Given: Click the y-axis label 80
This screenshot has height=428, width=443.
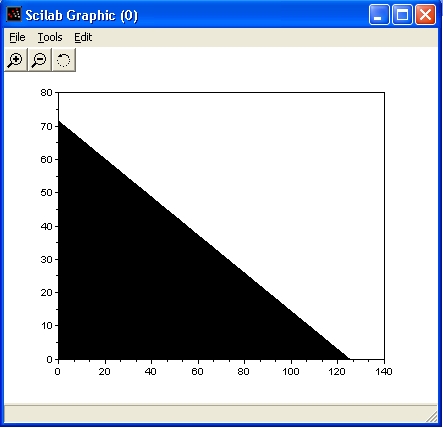Looking at the screenshot, I should 46,92.
